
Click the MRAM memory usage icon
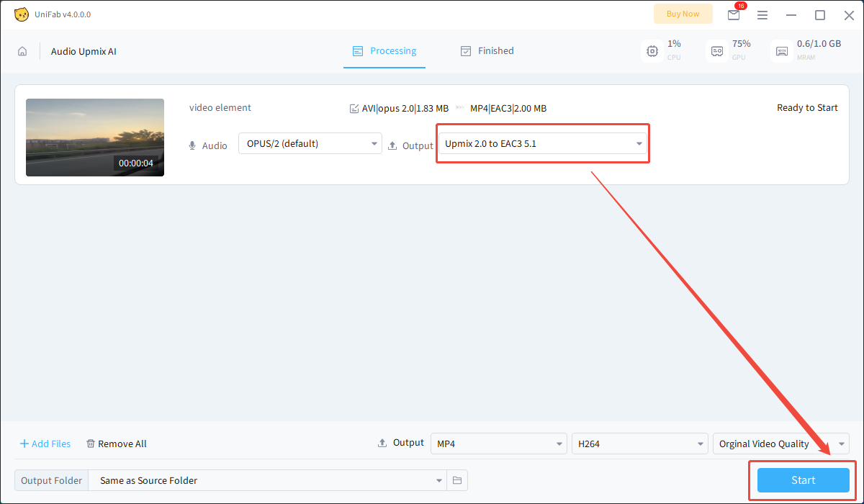782,50
